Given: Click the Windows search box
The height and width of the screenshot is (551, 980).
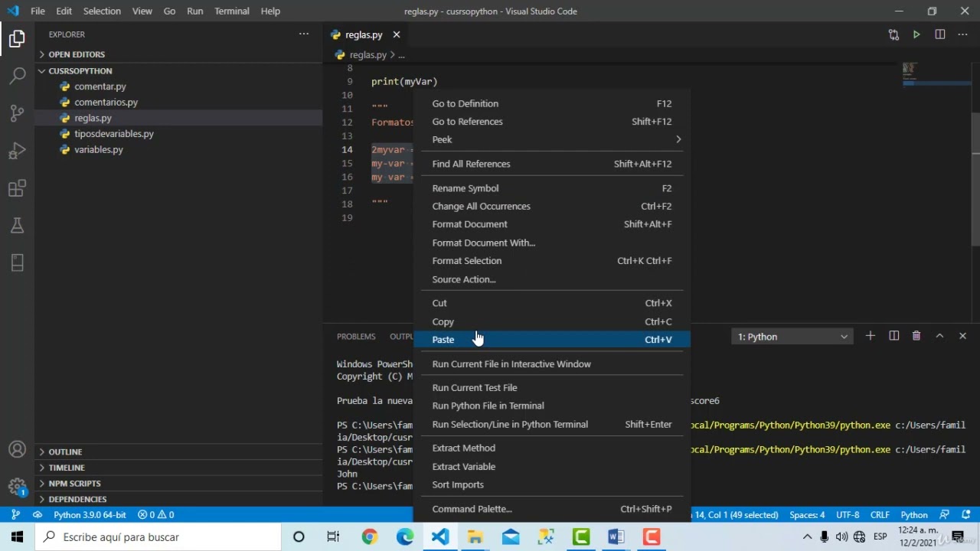Looking at the screenshot, I should point(157,537).
